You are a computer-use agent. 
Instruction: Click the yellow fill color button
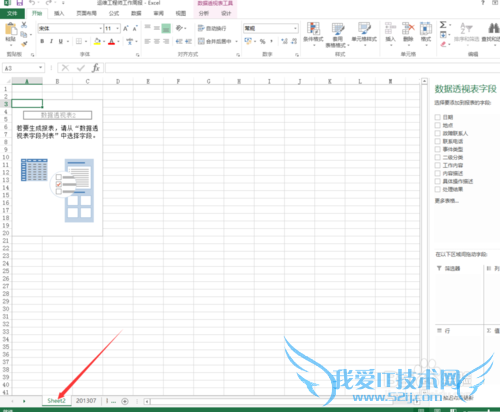[97, 41]
